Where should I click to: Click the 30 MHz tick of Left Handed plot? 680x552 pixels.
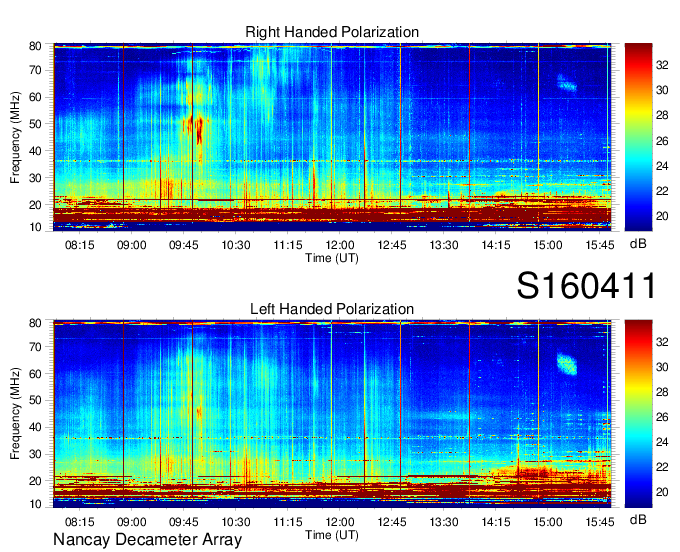pyautogui.click(x=36, y=454)
